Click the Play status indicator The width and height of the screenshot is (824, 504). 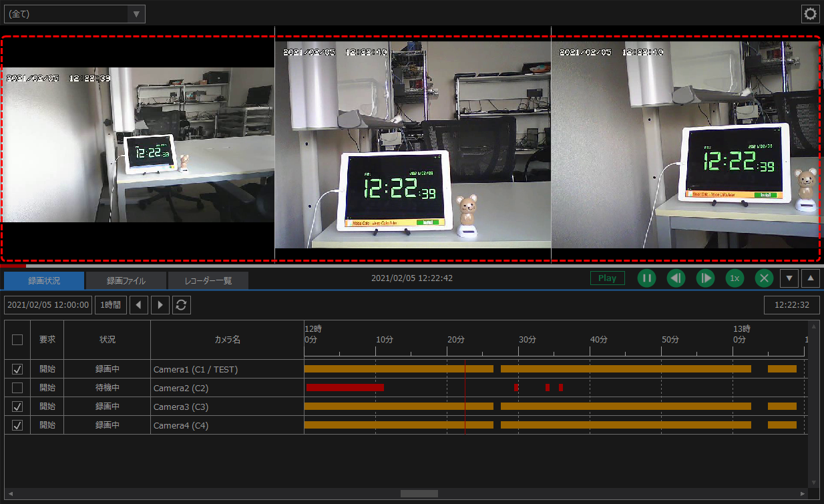[607, 278]
